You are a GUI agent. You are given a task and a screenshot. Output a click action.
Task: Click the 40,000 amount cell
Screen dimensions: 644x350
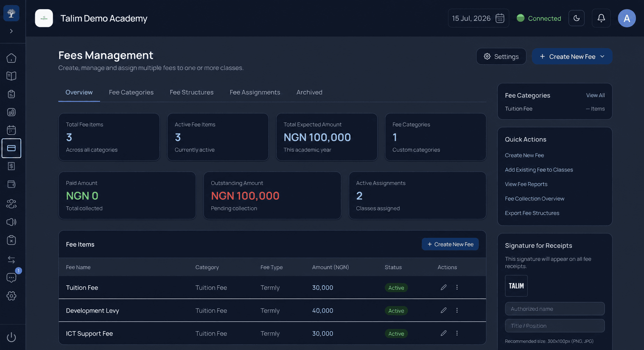tap(323, 311)
